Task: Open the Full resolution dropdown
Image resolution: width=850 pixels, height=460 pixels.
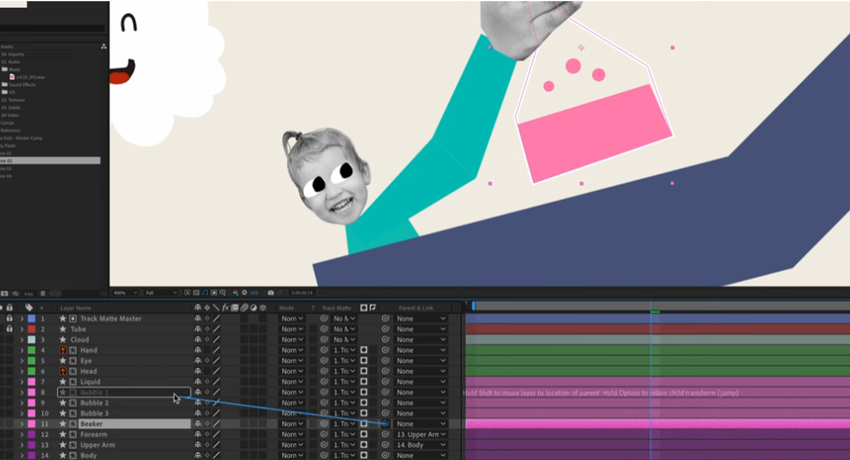Action: (160, 293)
